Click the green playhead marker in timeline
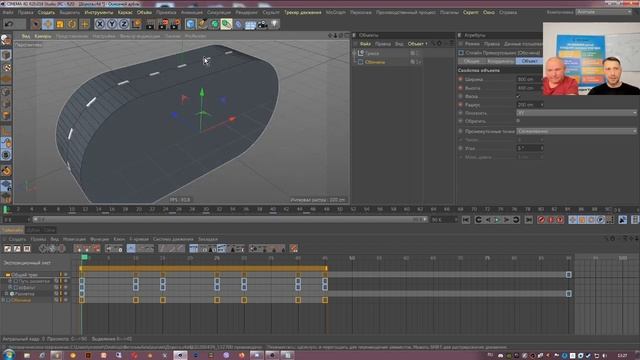The height and width of the screenshot is (360, 640). point(84,257)
